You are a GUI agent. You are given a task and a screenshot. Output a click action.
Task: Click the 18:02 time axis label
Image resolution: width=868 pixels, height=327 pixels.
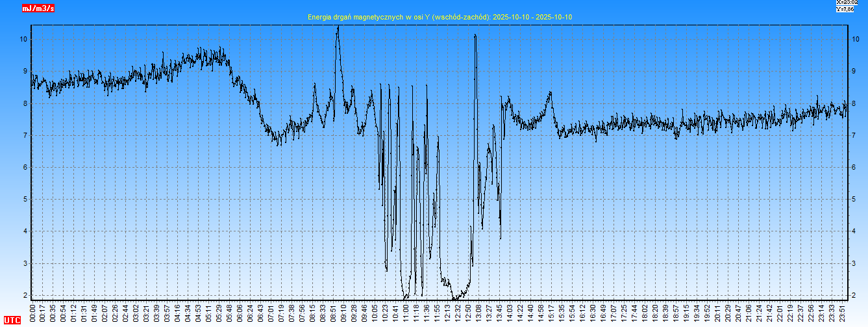point(645,312)
